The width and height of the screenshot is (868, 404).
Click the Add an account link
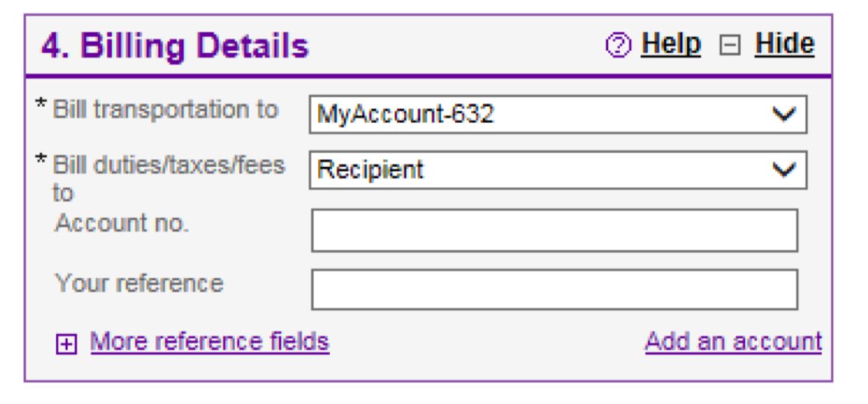pyautogui.click(x=733, y=341)
